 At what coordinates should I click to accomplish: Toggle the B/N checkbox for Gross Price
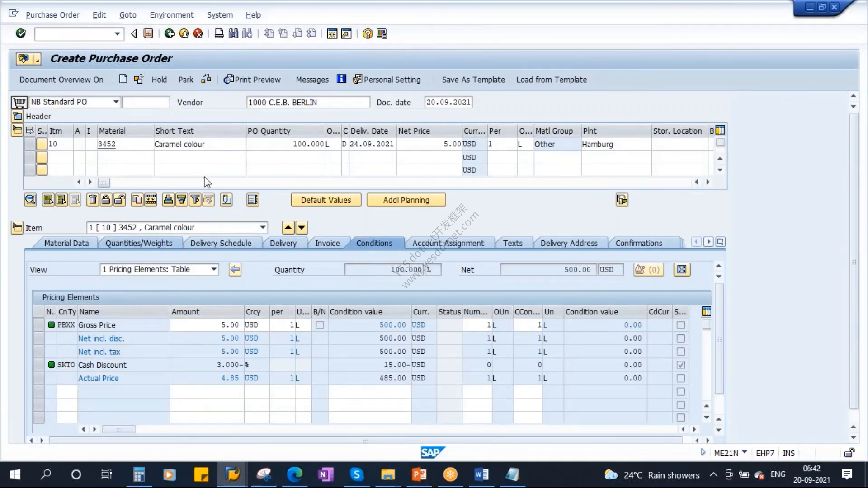[x=320, y=325]
